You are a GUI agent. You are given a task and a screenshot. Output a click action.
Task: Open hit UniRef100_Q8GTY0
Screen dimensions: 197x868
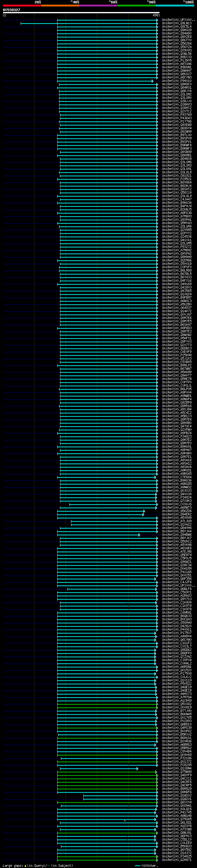[x=177, y=40]
